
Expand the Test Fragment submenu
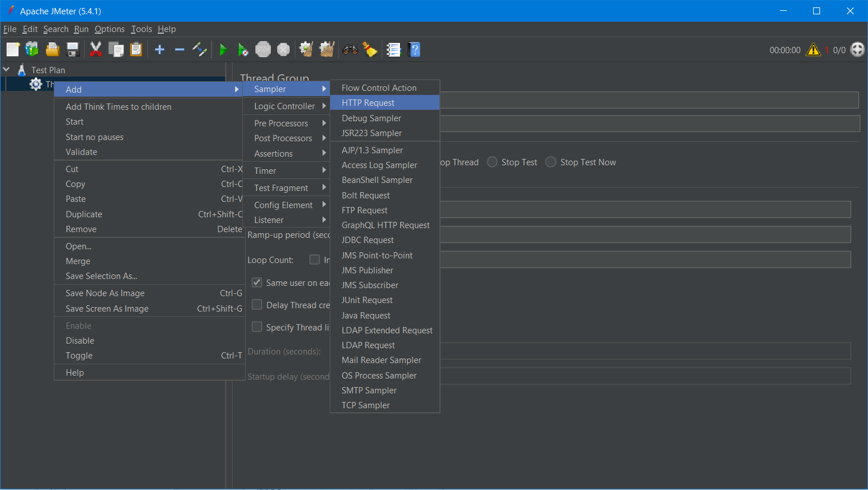click(287, 188)
